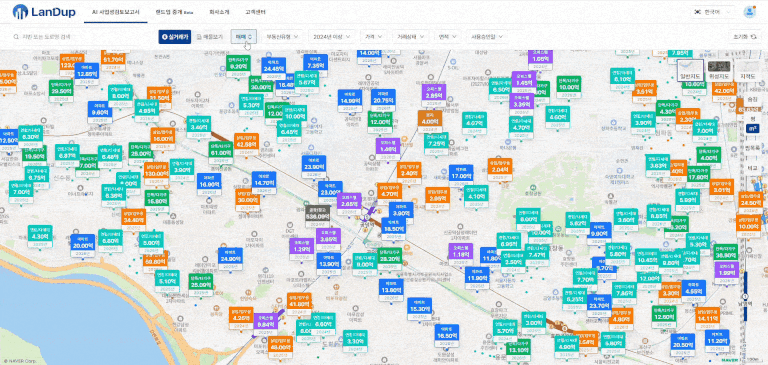Go to the 고객센터 menu
This screenshot has height=365, width=768.
(x=254, y=12)
